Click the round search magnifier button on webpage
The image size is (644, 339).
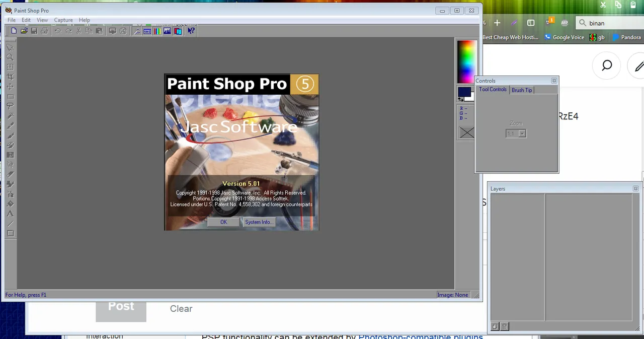[607, 65]
